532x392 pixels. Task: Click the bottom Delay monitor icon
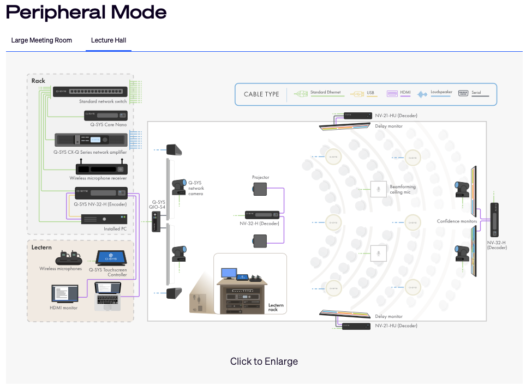(345, 314)
